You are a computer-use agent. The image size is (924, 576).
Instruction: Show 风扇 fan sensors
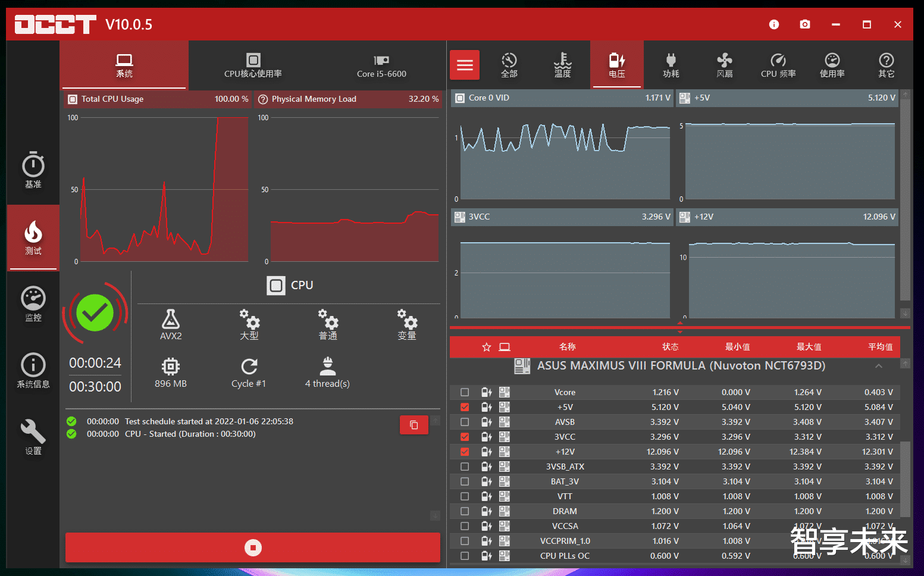pos(725,65)
